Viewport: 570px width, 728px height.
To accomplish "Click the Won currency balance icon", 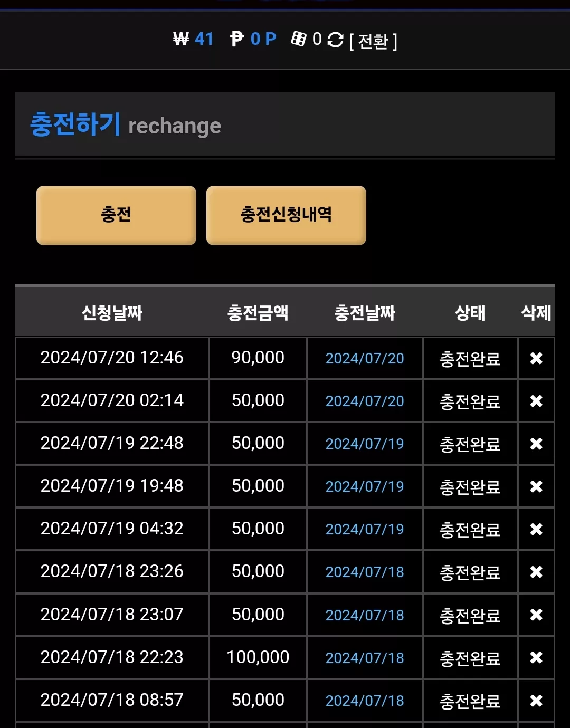I will pos(181,39).
